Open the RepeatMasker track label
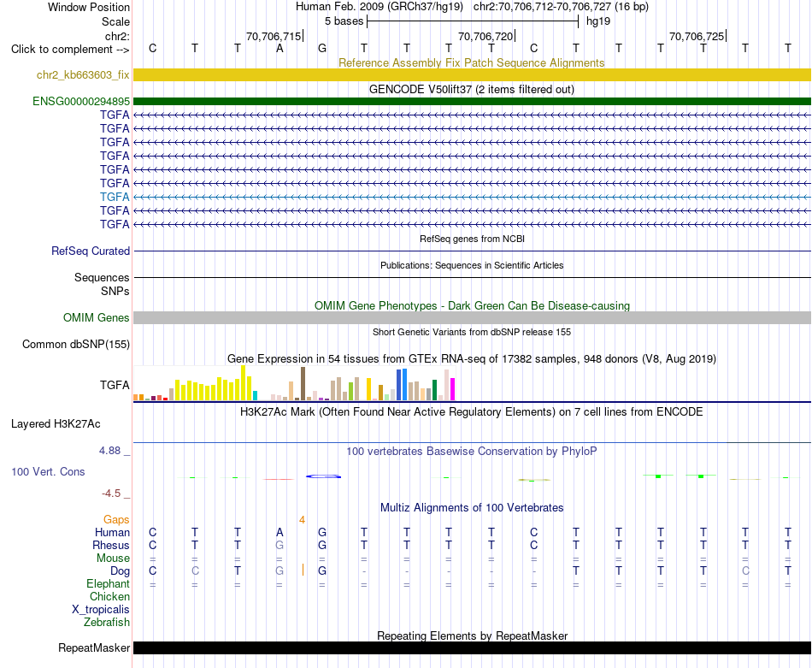The image size is (812, 668). [x=94, y=647]
